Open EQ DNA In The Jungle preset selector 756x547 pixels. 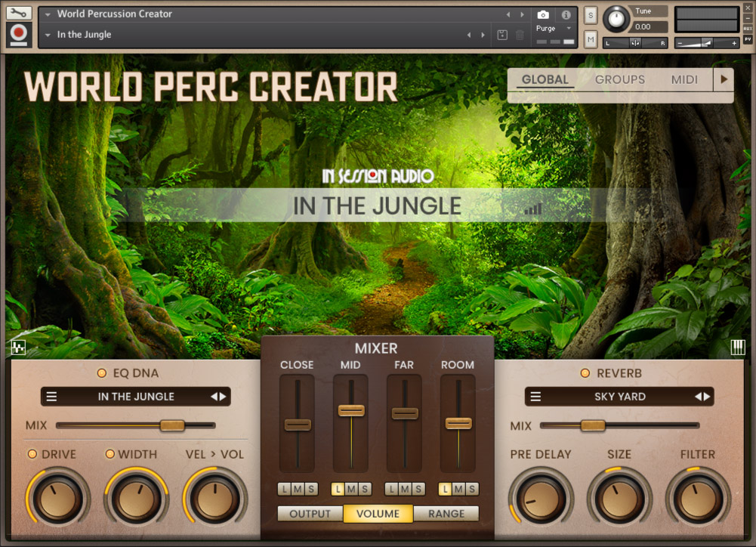click(x=136, y=397)
